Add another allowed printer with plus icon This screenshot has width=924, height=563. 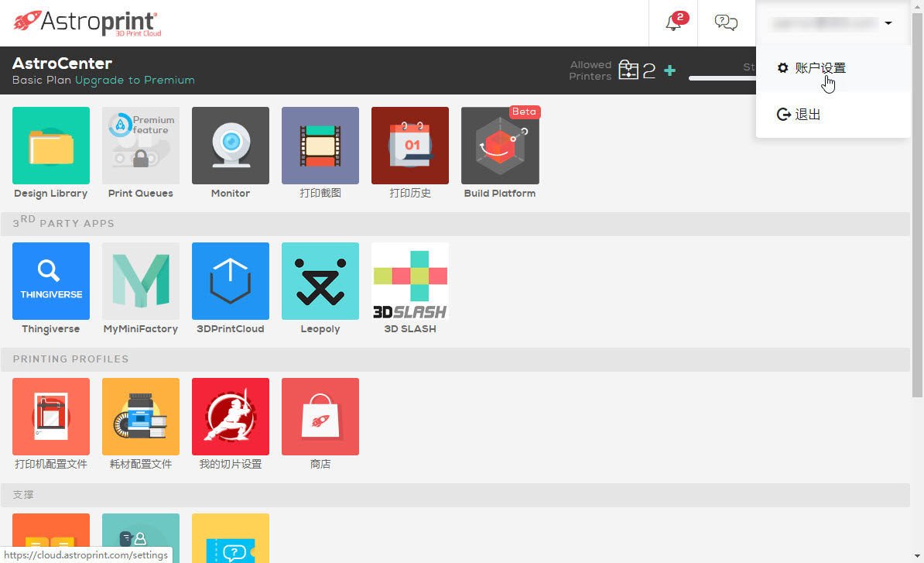669,70
